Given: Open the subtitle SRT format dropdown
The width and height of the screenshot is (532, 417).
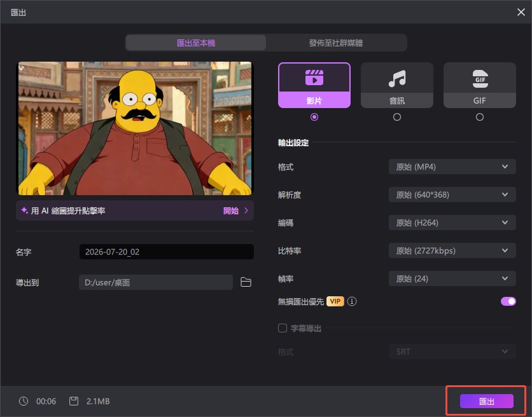Looking at the screenshot, I should coord(452,352).
